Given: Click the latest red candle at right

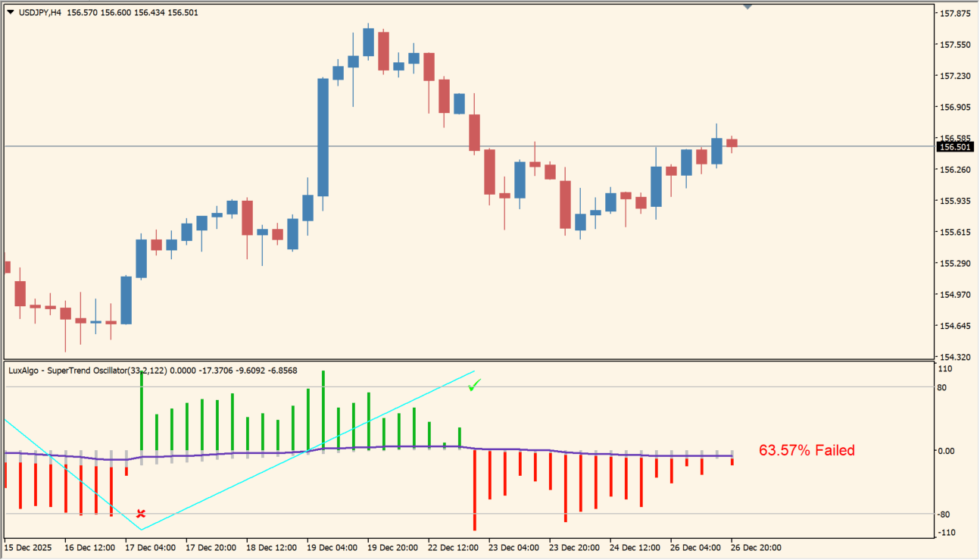Looking at the screenshot, I should [x=732, y=142].
